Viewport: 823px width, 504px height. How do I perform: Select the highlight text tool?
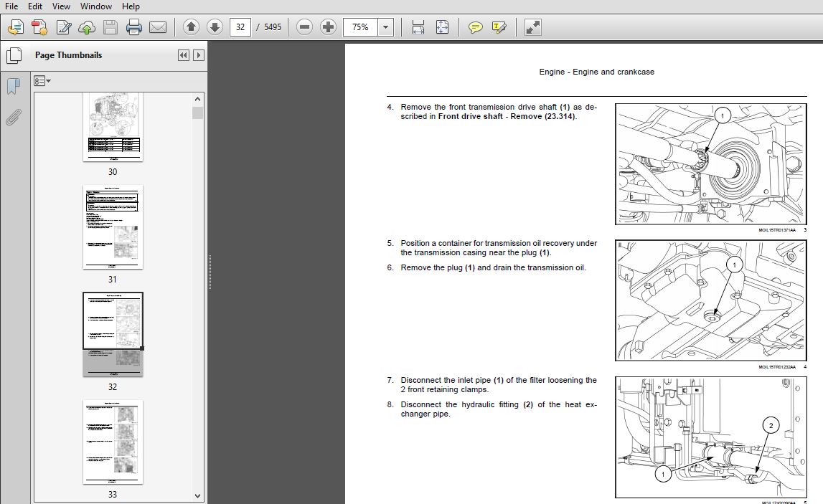coord(499,27)
